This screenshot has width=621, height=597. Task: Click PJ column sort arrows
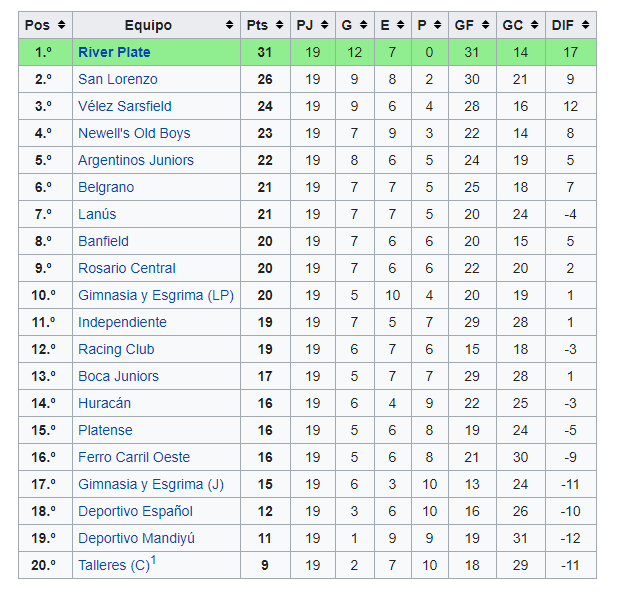coord(325,25)
